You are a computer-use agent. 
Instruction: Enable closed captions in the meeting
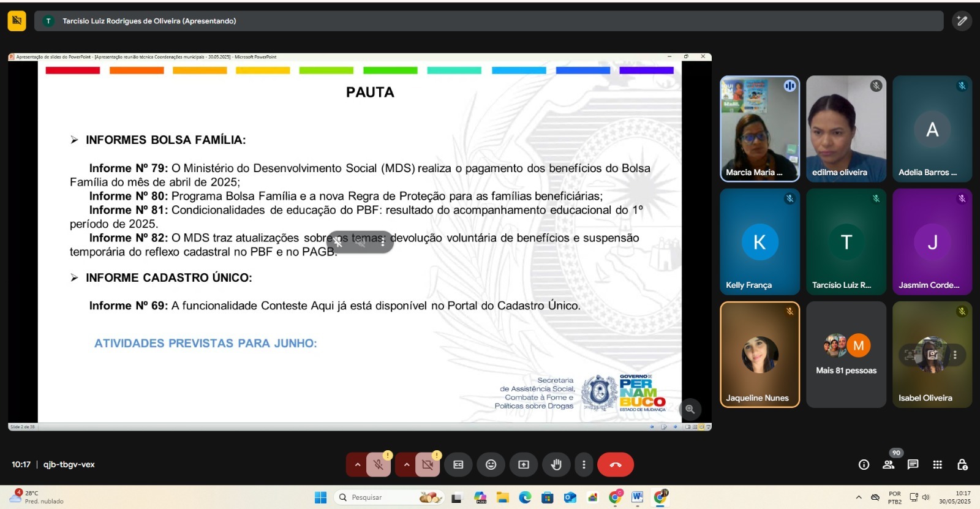tap(458, 465)
